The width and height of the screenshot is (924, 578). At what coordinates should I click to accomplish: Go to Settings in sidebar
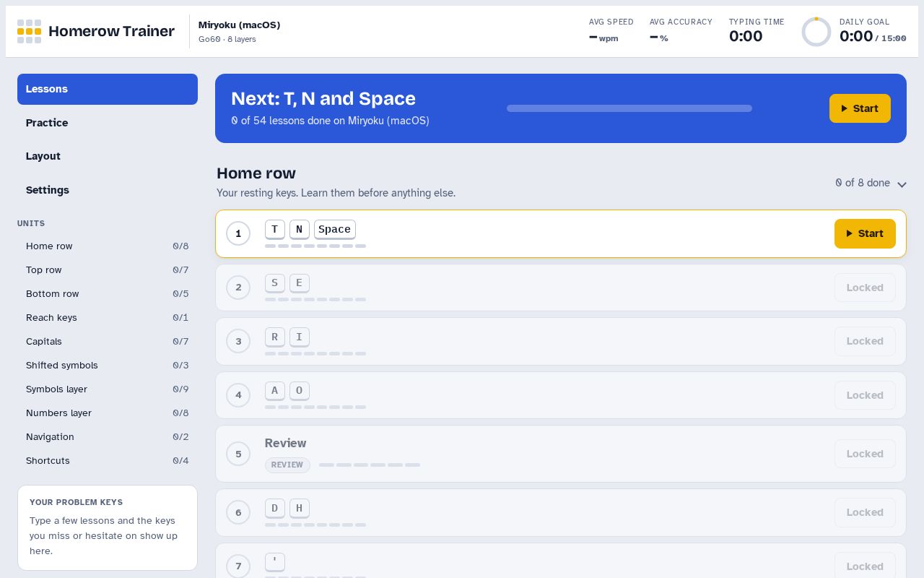pyautogui.click(x=108, y=190)
